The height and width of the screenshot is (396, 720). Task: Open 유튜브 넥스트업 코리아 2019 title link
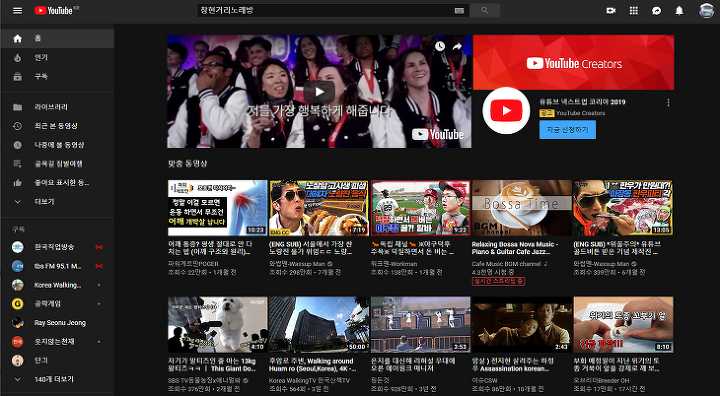coord(582,102)
